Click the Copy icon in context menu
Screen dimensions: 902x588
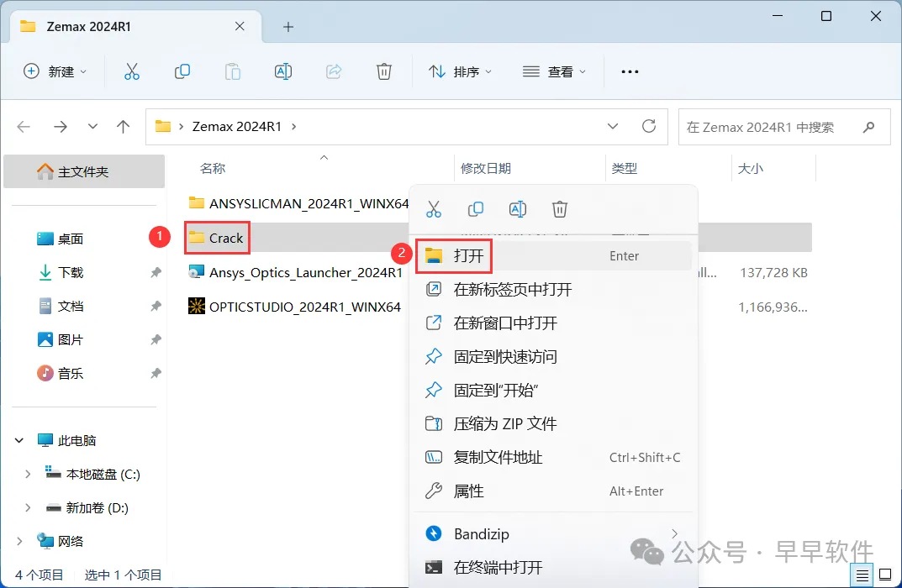point(476,209)
